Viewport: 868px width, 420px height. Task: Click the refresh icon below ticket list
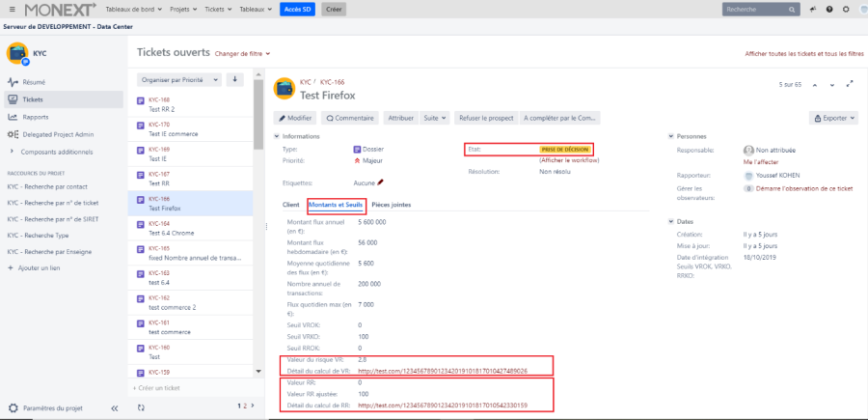coord(141,407)
